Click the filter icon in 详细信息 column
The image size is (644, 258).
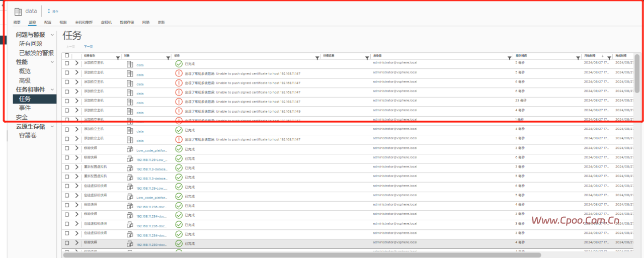tap(367, 58)
